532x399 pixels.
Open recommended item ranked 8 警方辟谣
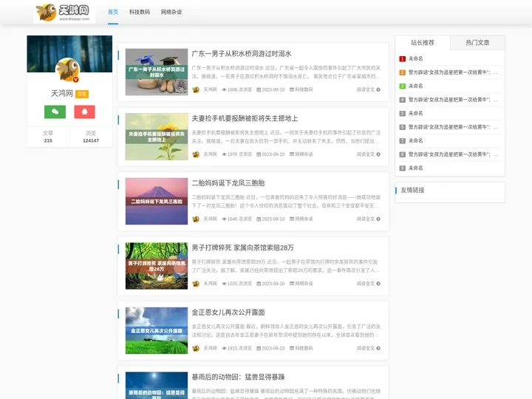(453, 154)
